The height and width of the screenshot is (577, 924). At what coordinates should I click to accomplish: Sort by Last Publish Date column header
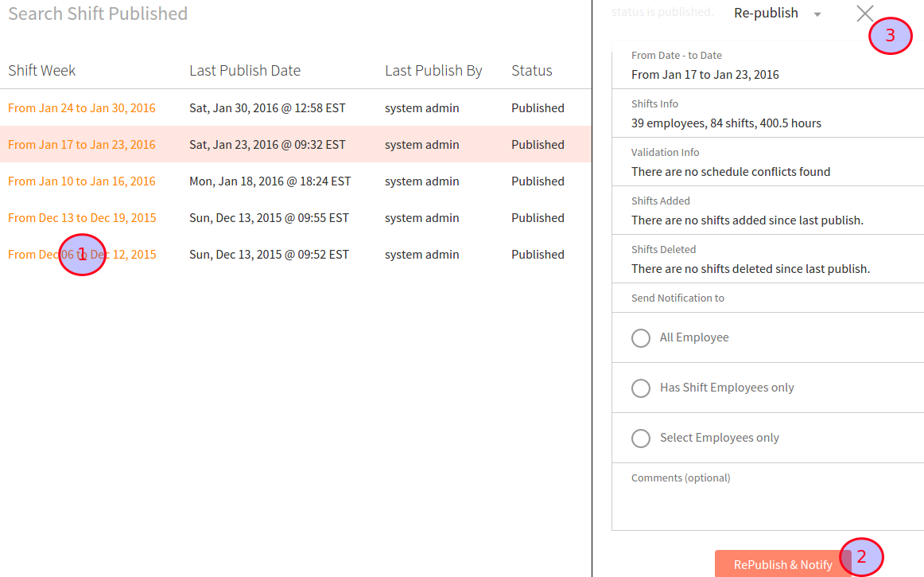[245, 71]
